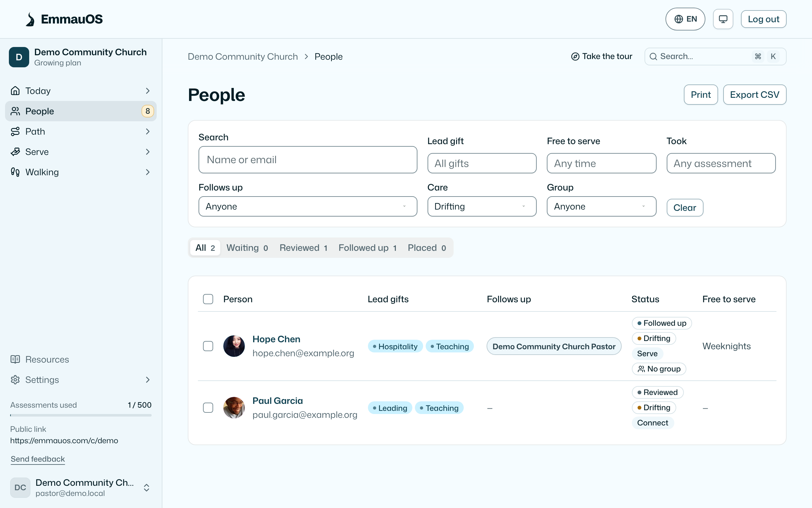Screen dimensions: 812x508
Task: Click the Name or email search field
Action: (308, 160)
